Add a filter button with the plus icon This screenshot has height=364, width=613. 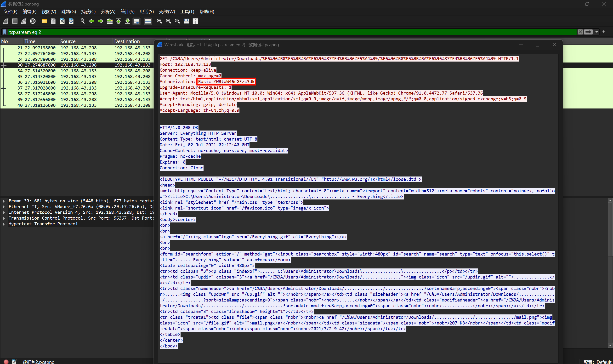604,32
